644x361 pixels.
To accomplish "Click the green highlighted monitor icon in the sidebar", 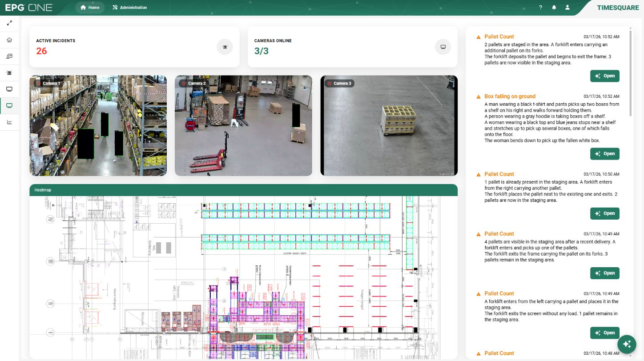I will [9, 106].
